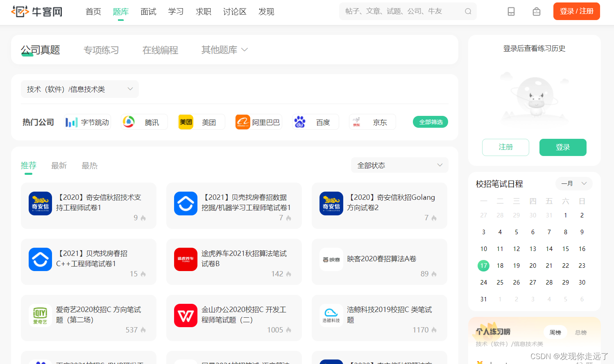Click the green 登录 button in sidebar
The height and width of the screenshot is (364, 614).
tap(563, 147)
